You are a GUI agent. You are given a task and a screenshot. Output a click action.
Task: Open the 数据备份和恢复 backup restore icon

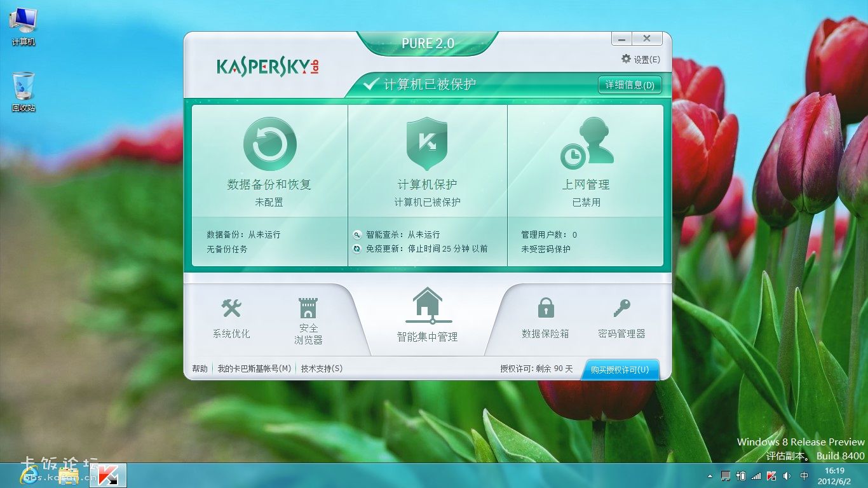[x=269, y=144]
